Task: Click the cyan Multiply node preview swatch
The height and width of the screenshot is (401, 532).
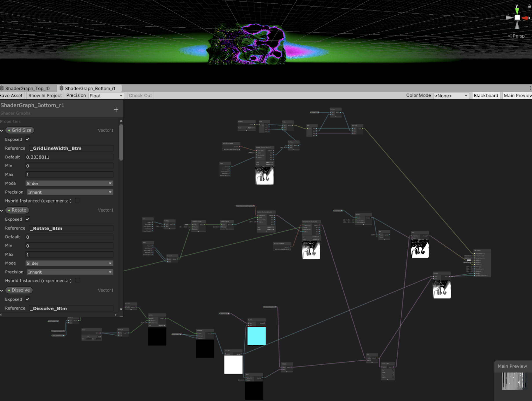Action: click(x=256, y=336)
